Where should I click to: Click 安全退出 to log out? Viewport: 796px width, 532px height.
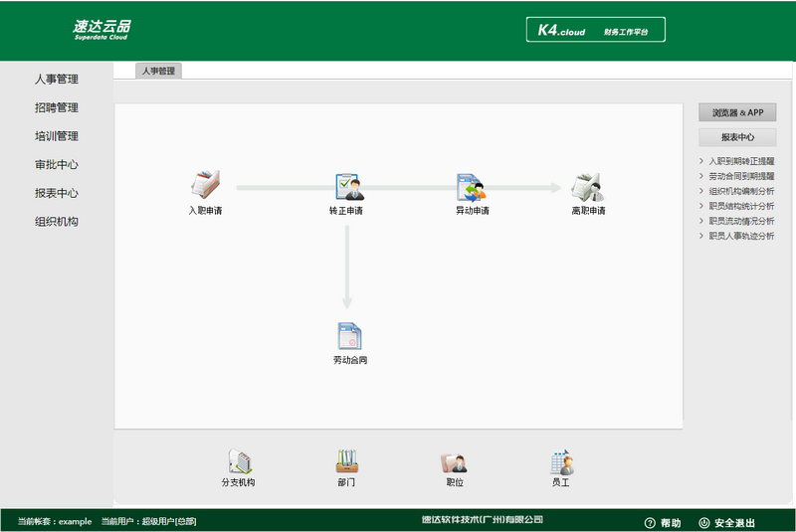[727, 522]
